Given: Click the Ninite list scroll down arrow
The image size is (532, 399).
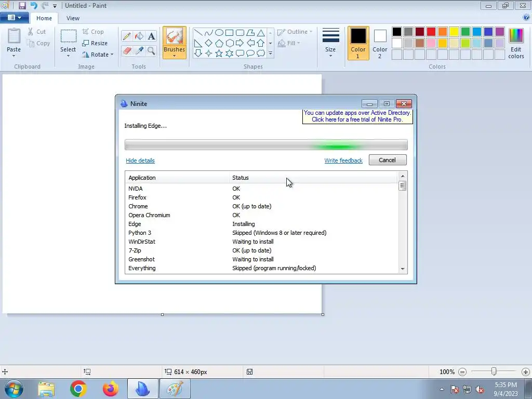Looking at the screenshot, I should click(403, 269).
